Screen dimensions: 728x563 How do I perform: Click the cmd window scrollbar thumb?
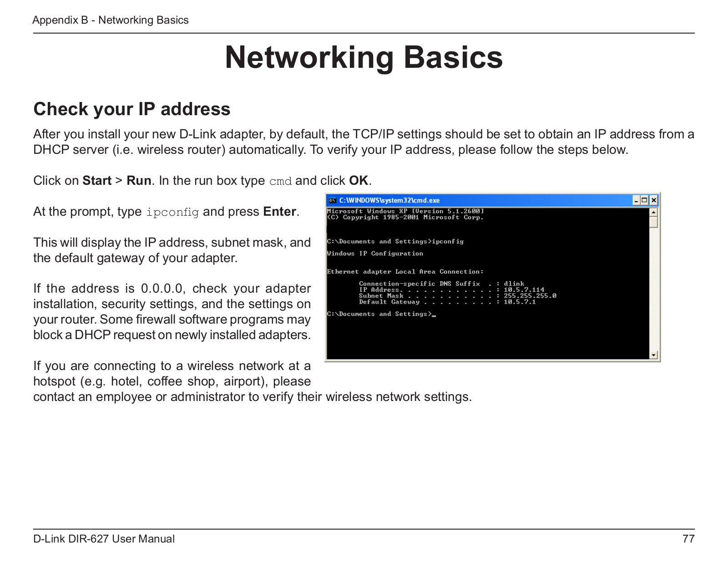point(654,222)
